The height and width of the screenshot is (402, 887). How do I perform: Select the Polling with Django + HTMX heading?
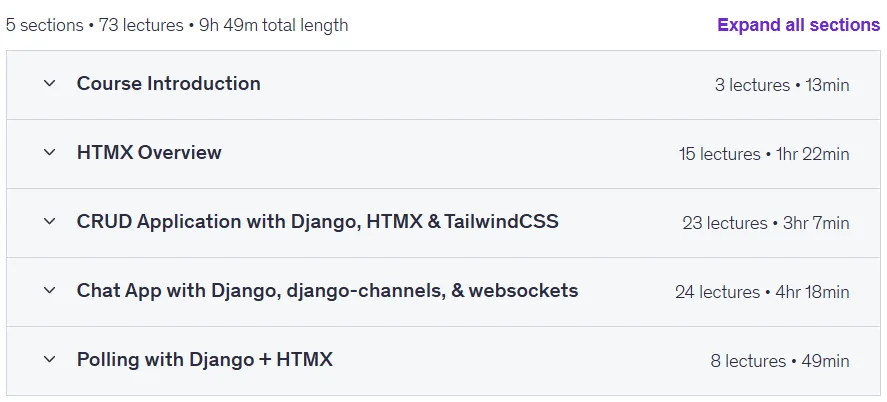click(x=205, y=360)
